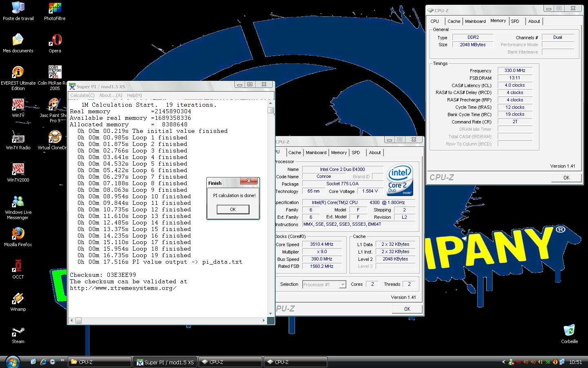Select the Core Voltage 1.584 V value
Image resolution: width=588 pixels, height=368 pixels.
[x=370, y=191]
